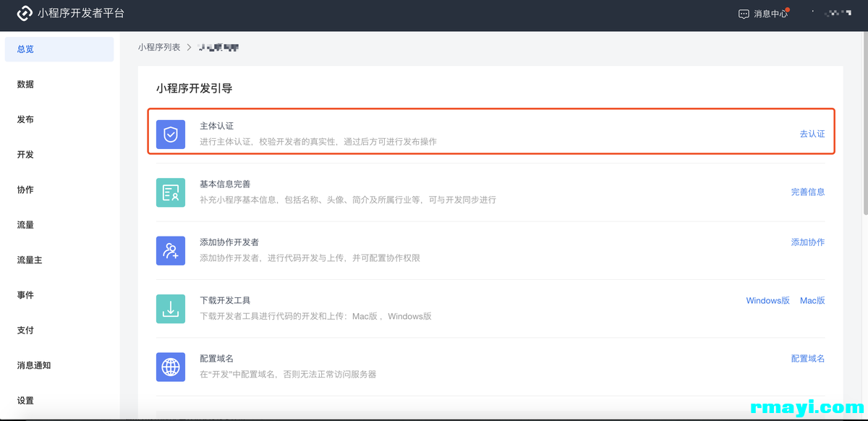Open the 消息中心 chat bubble icon
The image size is (868, 421).
[x=744, y=14]
